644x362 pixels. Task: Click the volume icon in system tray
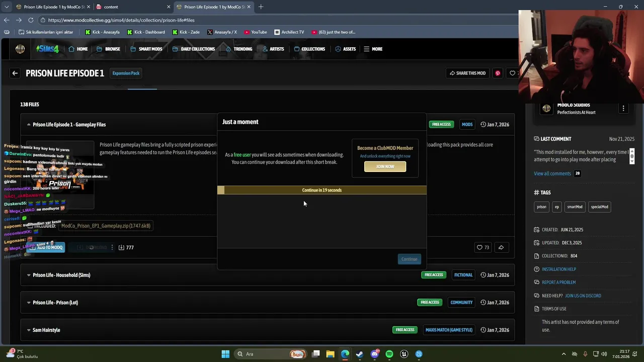click(604, 354)
